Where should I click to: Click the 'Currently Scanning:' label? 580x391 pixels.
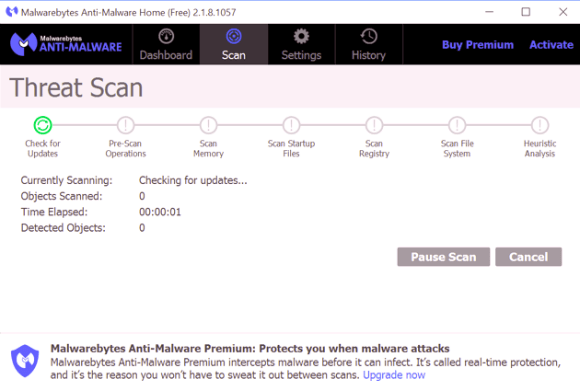tap(67, 181)
